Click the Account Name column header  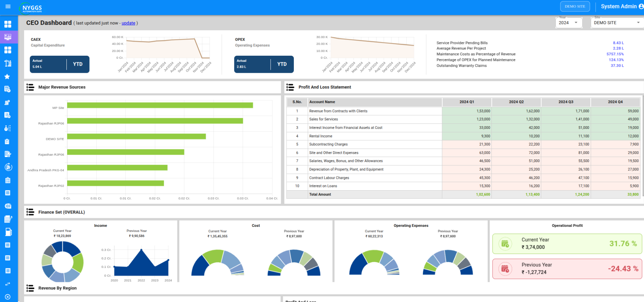coord(375,102)
